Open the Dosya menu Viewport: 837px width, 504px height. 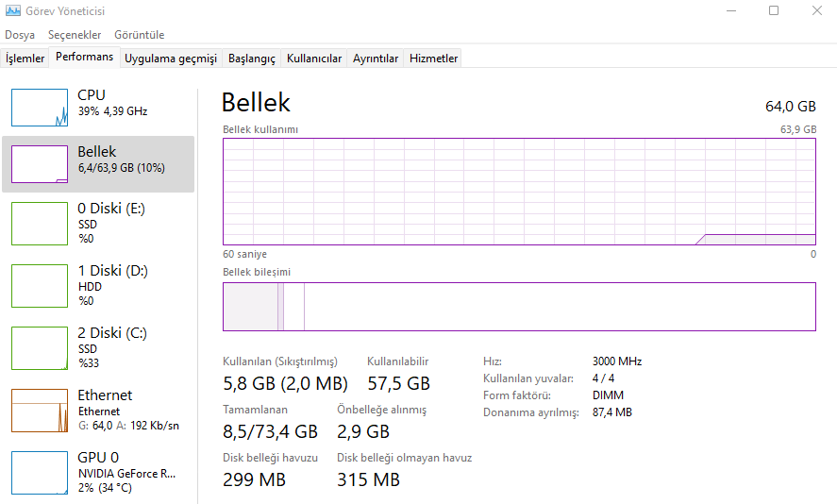coord(20,35)
